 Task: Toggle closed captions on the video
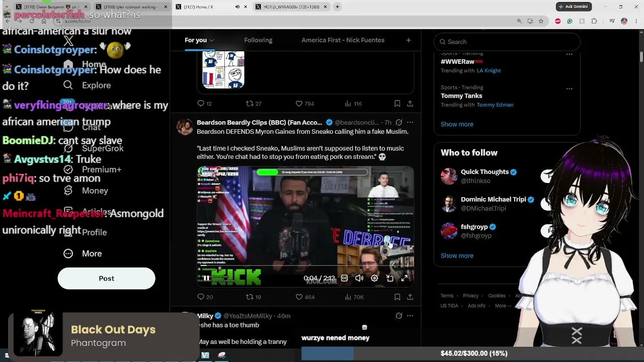coord(344,278)
